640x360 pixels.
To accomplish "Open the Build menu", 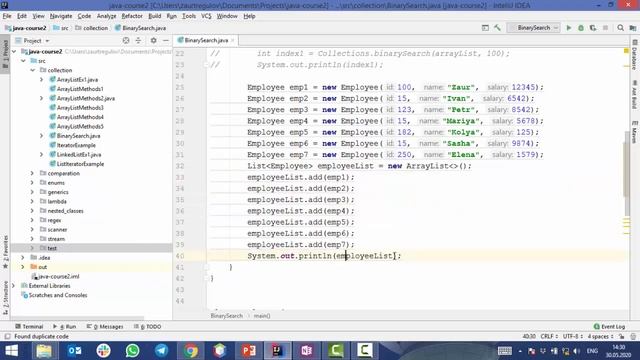I will click(154, 16).
